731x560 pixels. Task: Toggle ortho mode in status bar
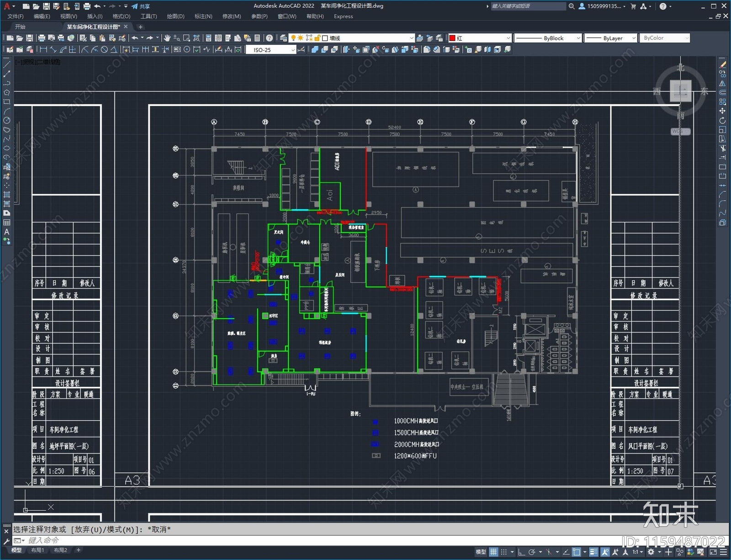[x=521, y=552]
